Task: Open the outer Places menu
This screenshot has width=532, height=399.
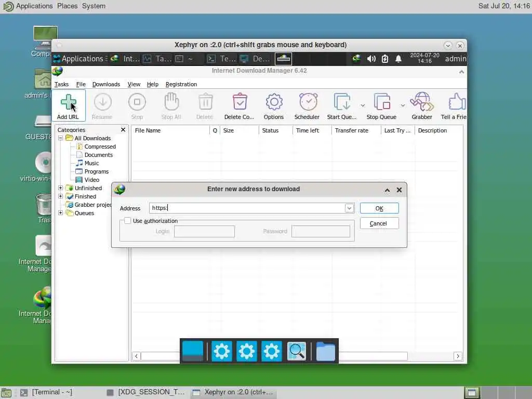Action: [67, 6]
